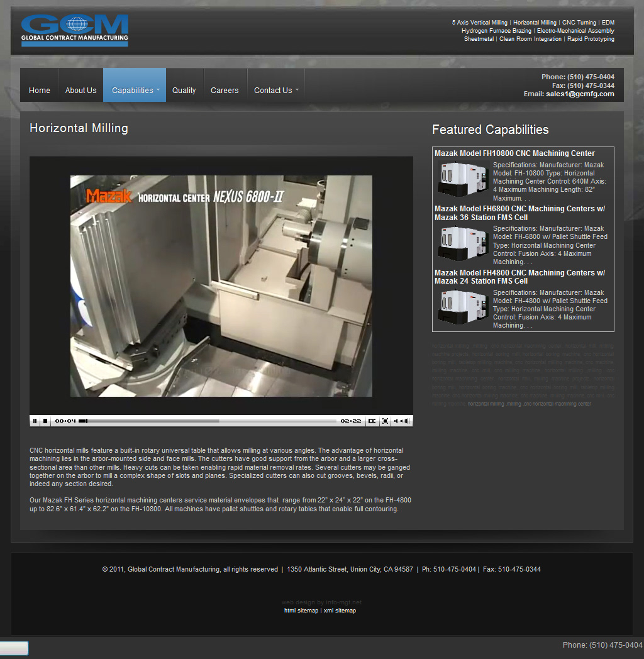Follow the web design by info-mgt.net link
The image size is (644, 659).
tap(321, 602)
